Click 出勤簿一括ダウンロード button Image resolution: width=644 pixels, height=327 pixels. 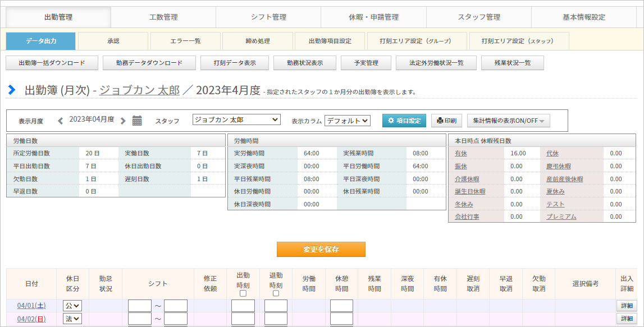(x=52, y=63)
